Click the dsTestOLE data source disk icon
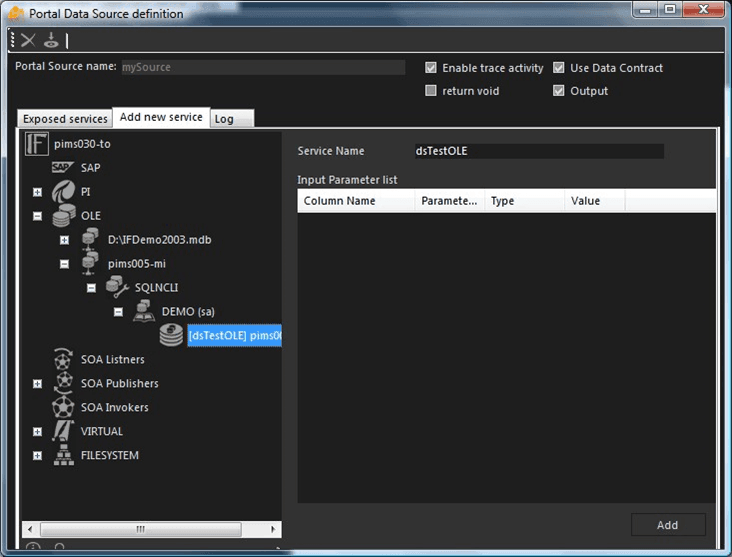Viewport: 732px width, 557px height. pos(171,335)
